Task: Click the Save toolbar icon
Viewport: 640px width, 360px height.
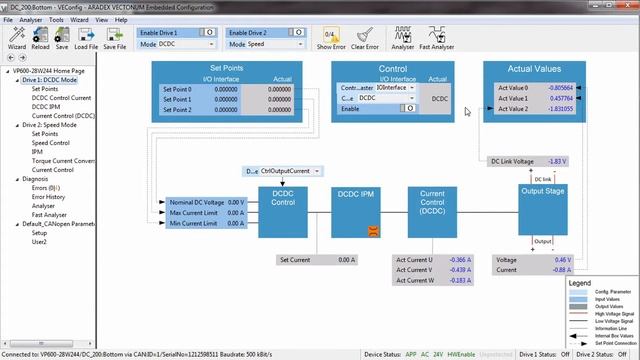Action: point(62,38)
